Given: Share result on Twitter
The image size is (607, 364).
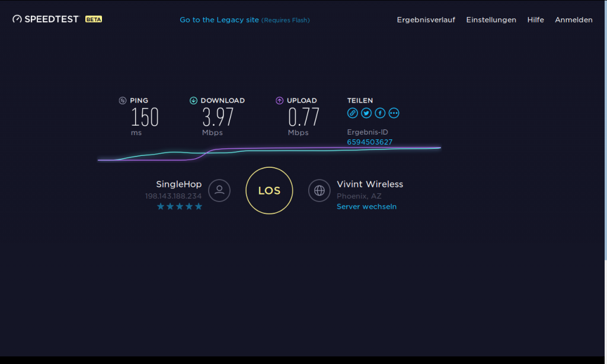Looking at the screenshot, I should click(x=366, y=113).
